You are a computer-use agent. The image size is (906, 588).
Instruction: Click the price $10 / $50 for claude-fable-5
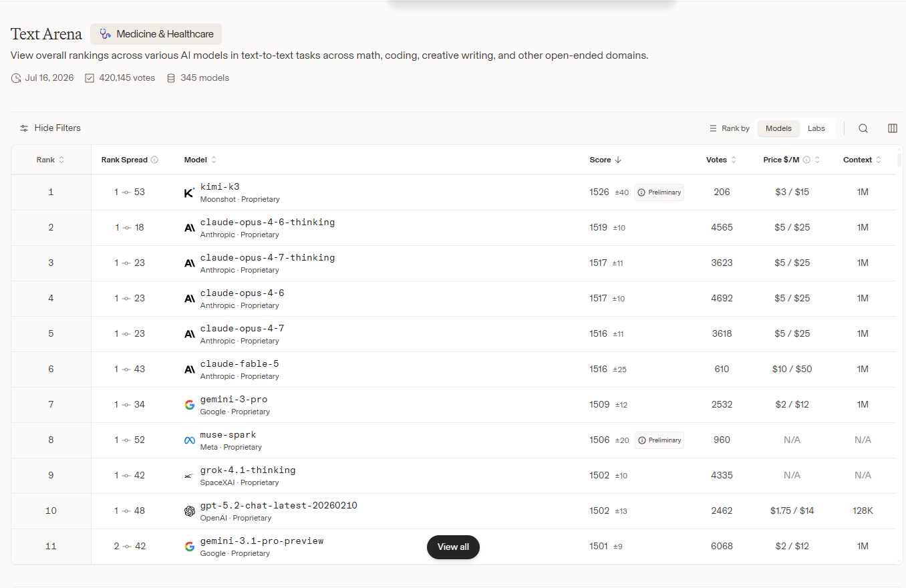[792, 370]
